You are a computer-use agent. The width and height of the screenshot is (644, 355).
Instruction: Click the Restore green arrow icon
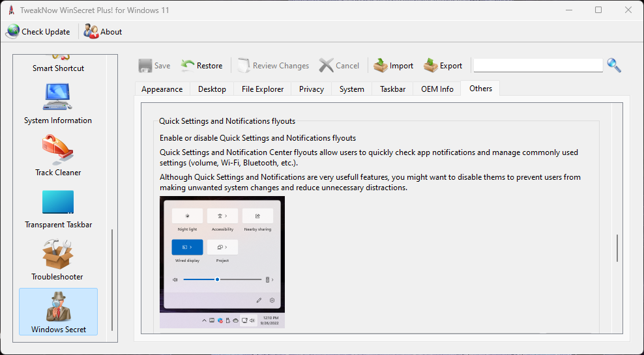(x=188, y=66)
